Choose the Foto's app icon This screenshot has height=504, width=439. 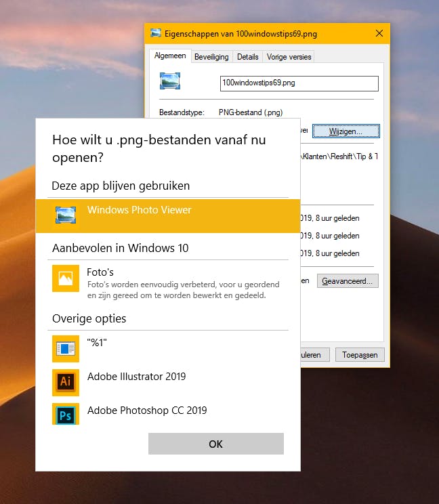[66, 278]
